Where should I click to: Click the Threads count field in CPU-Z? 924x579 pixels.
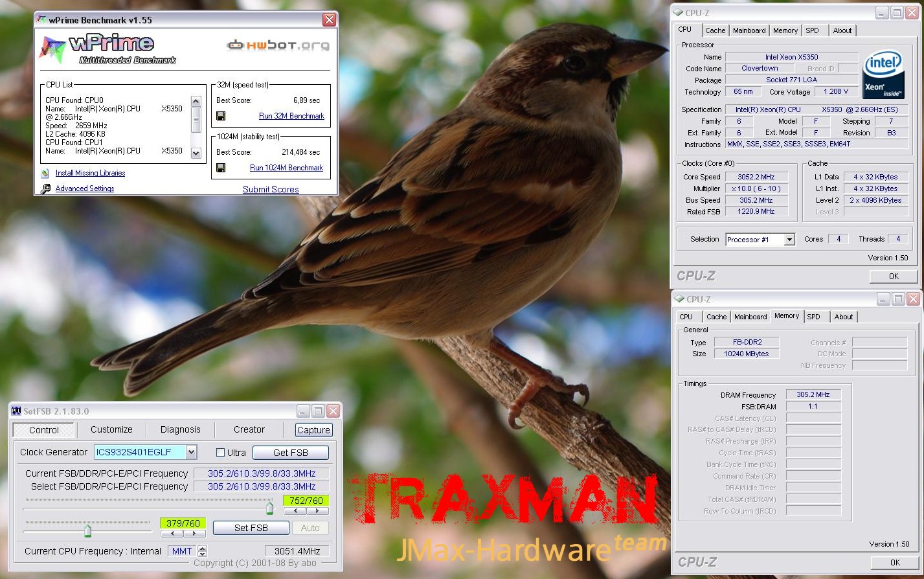(898, 239)
